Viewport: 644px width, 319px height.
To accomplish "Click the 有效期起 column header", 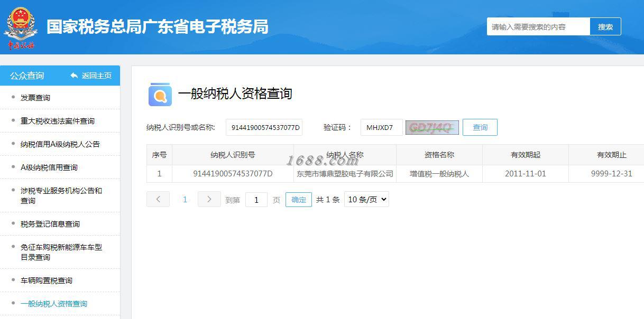I will pos(526,155).
